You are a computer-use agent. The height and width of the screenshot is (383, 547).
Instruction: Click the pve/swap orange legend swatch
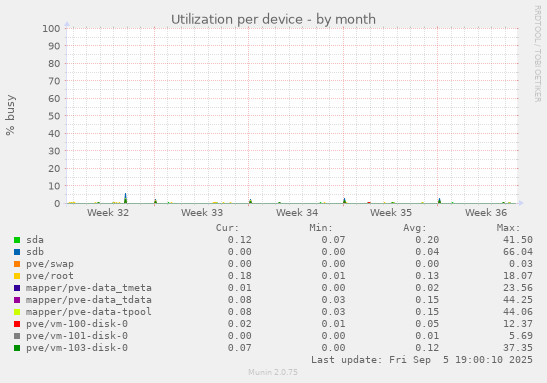click(17, 264)
